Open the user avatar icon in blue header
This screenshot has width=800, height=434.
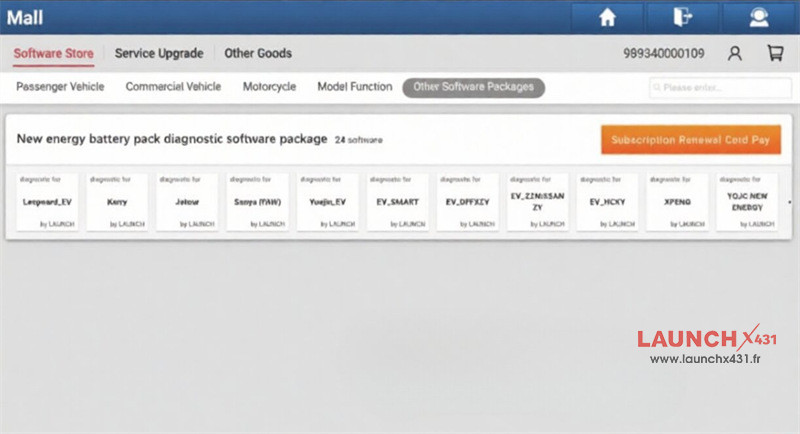(x=759, y=17)
